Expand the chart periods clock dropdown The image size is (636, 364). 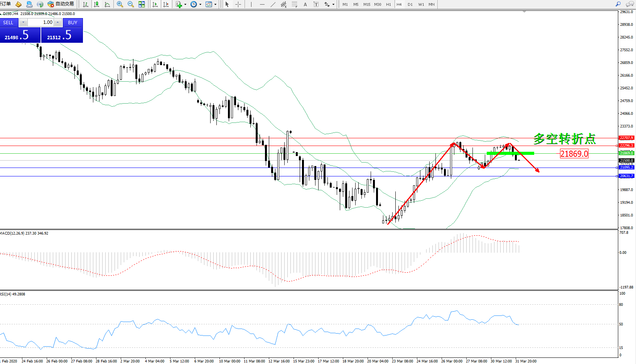click(x=200, y=5)
